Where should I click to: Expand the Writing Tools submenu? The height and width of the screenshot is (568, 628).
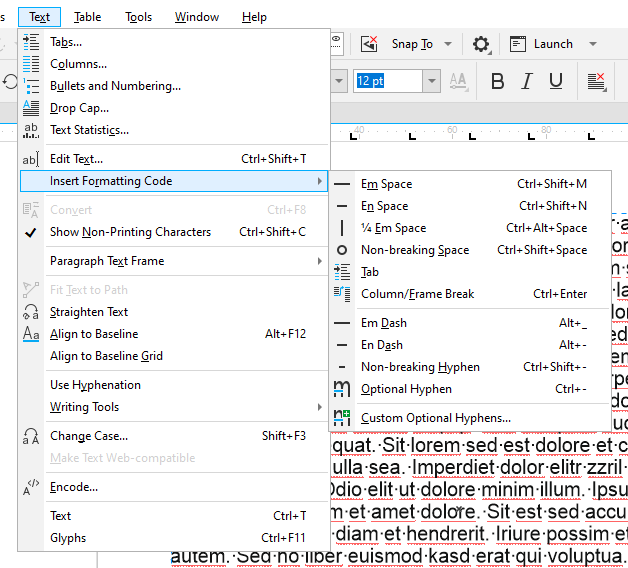click(320, 407)
